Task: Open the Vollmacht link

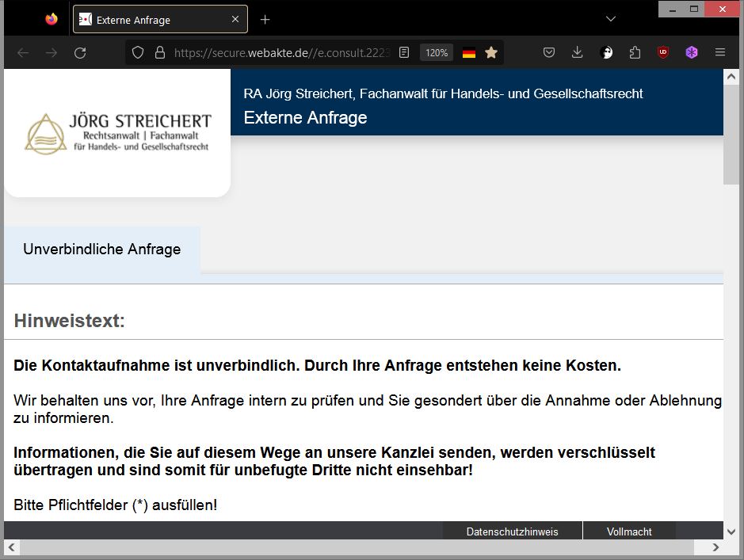Action: pyautogui.click(x=629, y=531)
